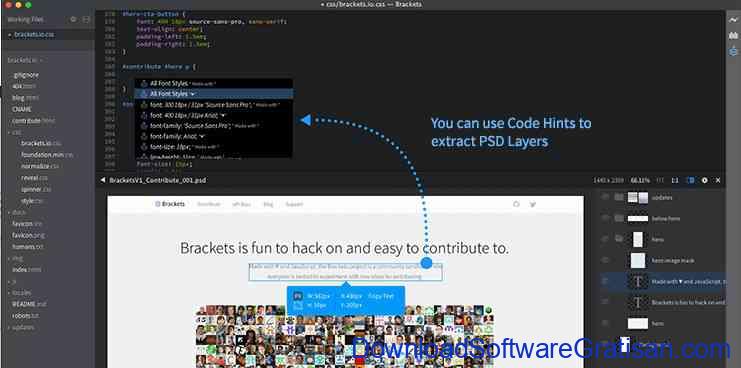Toggle visibility eye of 'Made with' text layer

pyautogui.click(x=604, y=282)
